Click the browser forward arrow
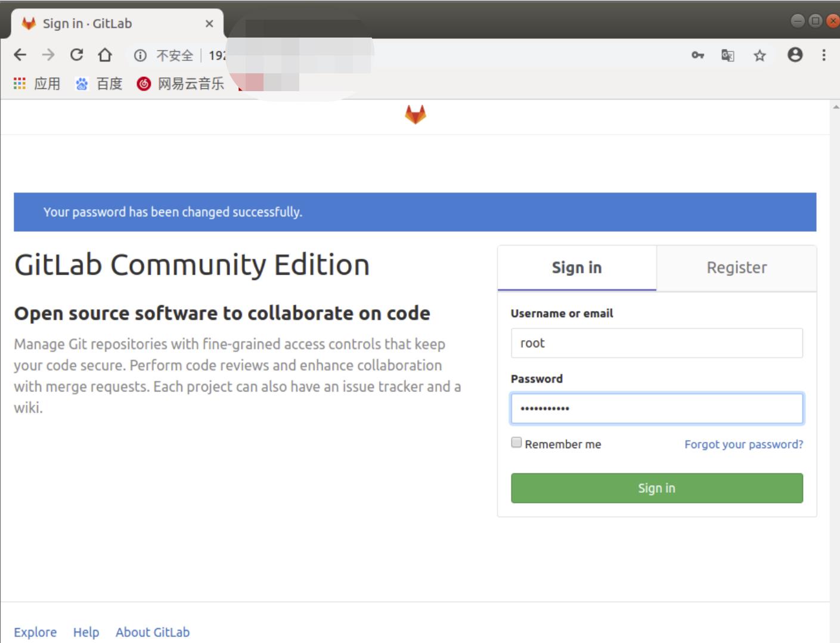The width and height of the screenshot is (840, 643). coord(48,55)
